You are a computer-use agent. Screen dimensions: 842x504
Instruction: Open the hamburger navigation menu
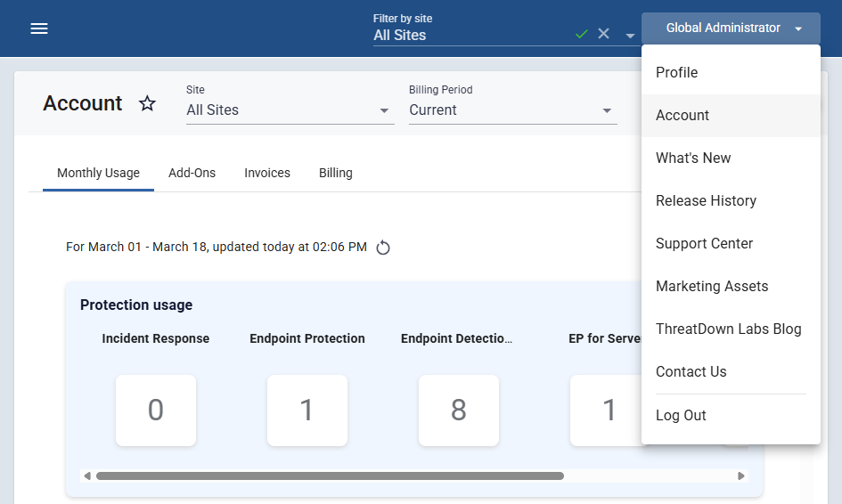tap(39, 28)
